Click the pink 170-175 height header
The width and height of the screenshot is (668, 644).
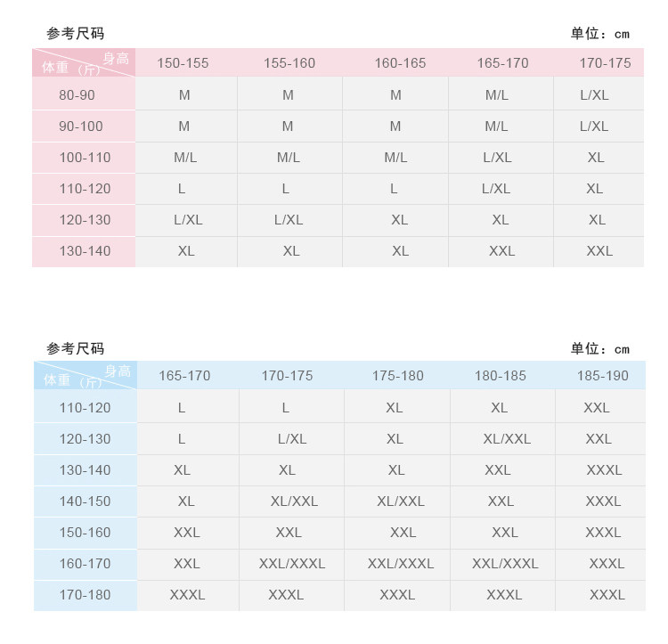pos(605,63)
